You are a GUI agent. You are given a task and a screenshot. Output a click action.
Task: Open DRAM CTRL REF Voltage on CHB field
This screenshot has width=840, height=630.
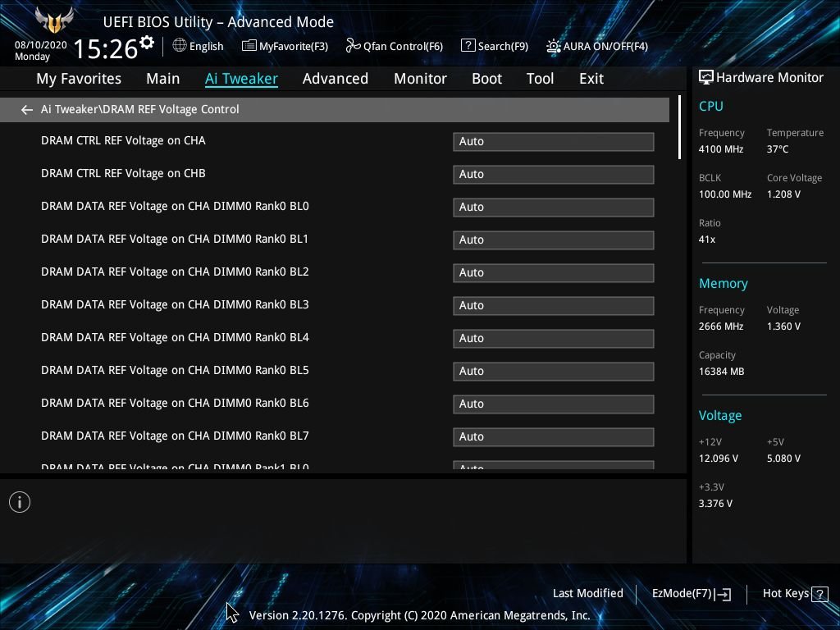click(554, 174)
